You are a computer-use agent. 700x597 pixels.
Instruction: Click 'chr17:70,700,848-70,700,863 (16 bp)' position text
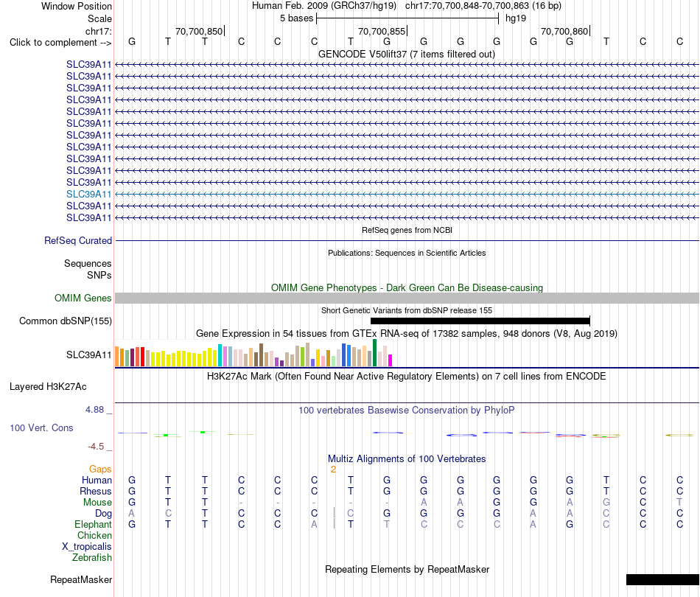[x=483, y=6]
